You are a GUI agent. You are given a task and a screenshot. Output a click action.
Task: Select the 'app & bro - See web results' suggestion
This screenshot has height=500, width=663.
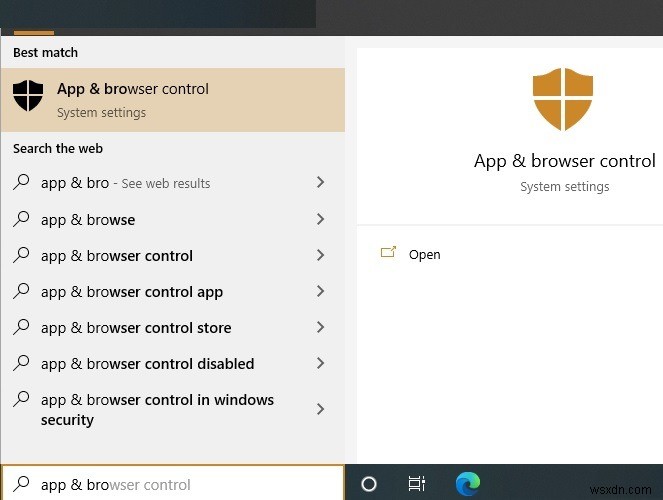(x=173, y=183)
